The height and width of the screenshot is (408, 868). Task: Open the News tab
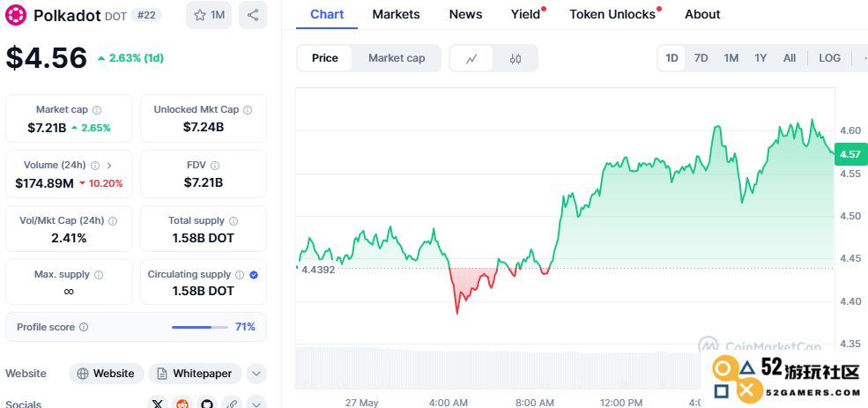point(465,14)
